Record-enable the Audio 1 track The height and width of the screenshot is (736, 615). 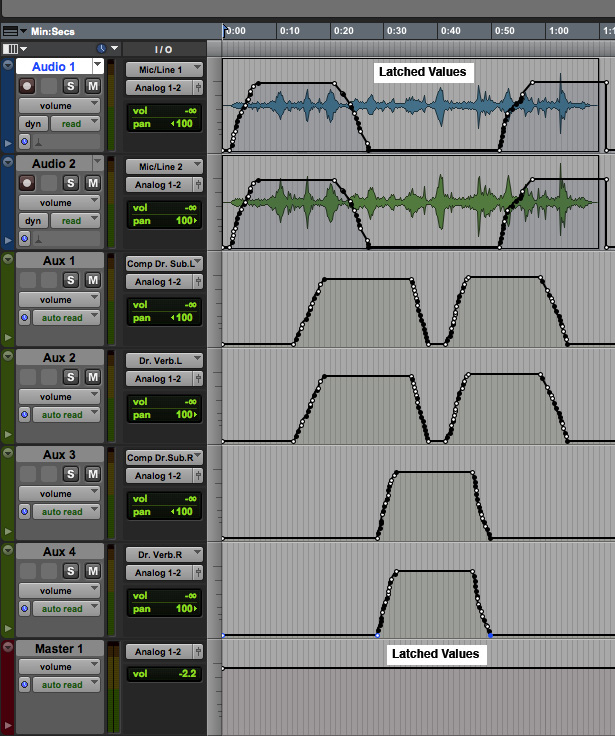[25, 87]
